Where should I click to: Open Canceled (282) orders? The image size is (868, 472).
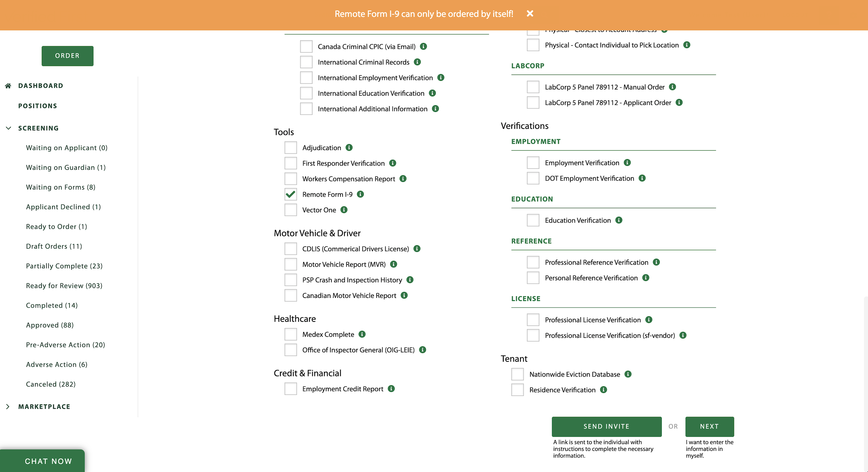pos(51,384)
